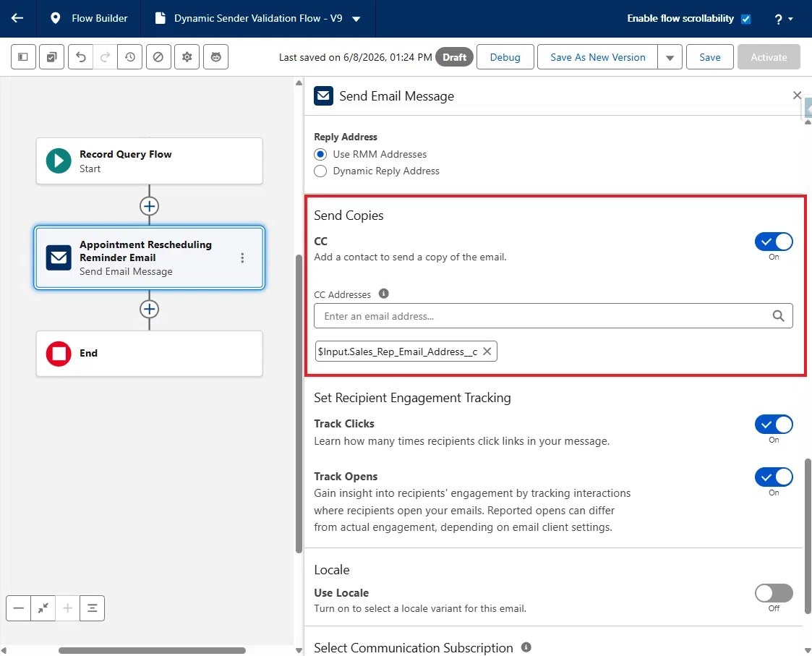Click the Draft status badge
This screenshot has width=812, height=656.
tap(454, 57)
